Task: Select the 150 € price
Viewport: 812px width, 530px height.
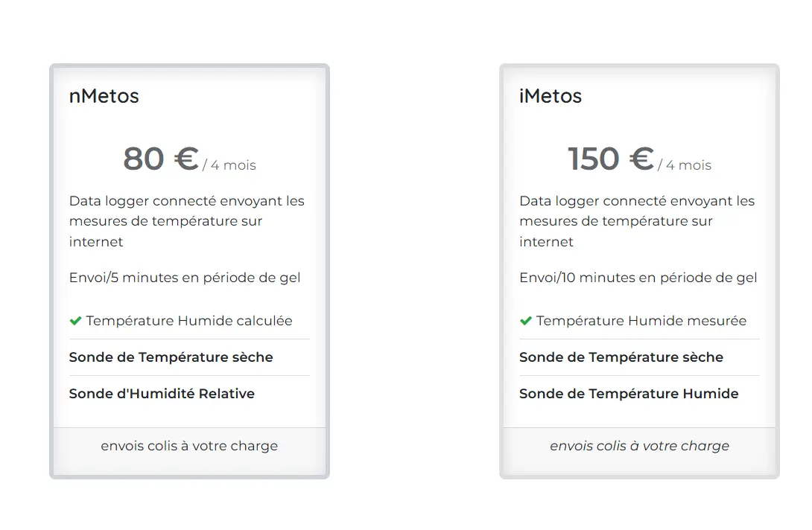Action: click(610, 159)
